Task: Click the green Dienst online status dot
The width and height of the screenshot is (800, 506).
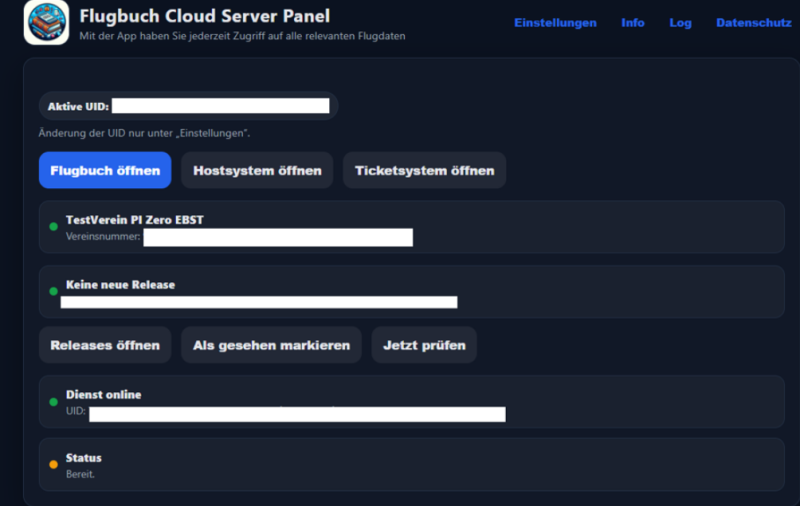Action: coord(53,402)
